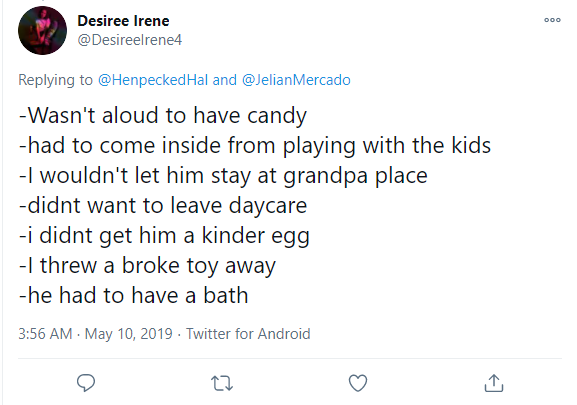This screenshot has width=577, height=405.
Task: Like the tweet with the heart icon
Action: pos(358,383)
